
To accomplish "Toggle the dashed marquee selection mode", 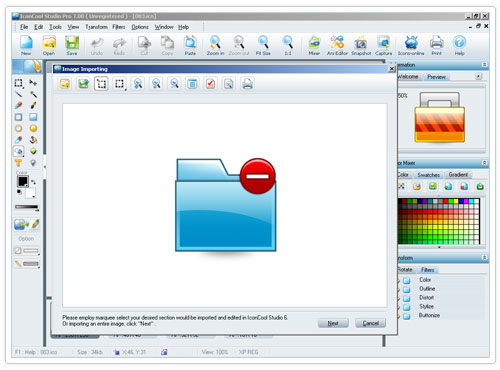I will [119, 84].
